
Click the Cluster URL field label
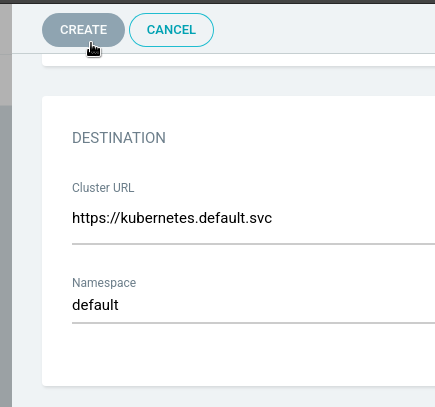tap(103, 188)
